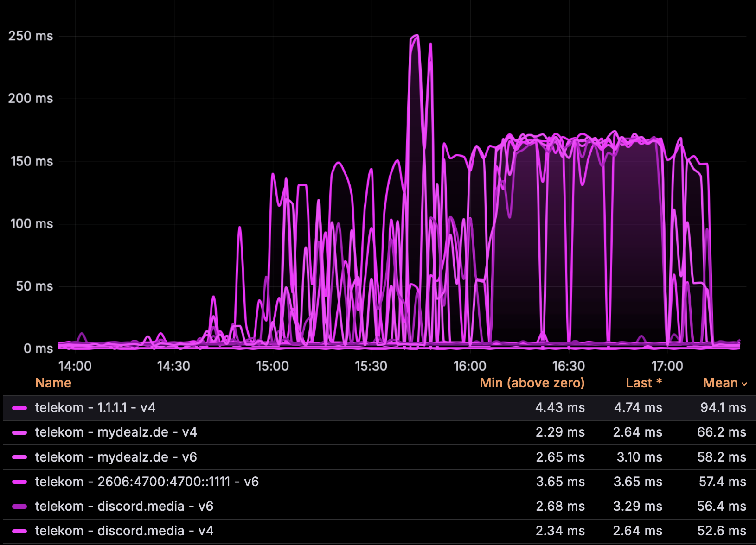Toggle series telekom - 2606:4700:4700::1111 - v6
Image resolution: width=756 pixels, height=545 pixels.
[x=147, y=482]
